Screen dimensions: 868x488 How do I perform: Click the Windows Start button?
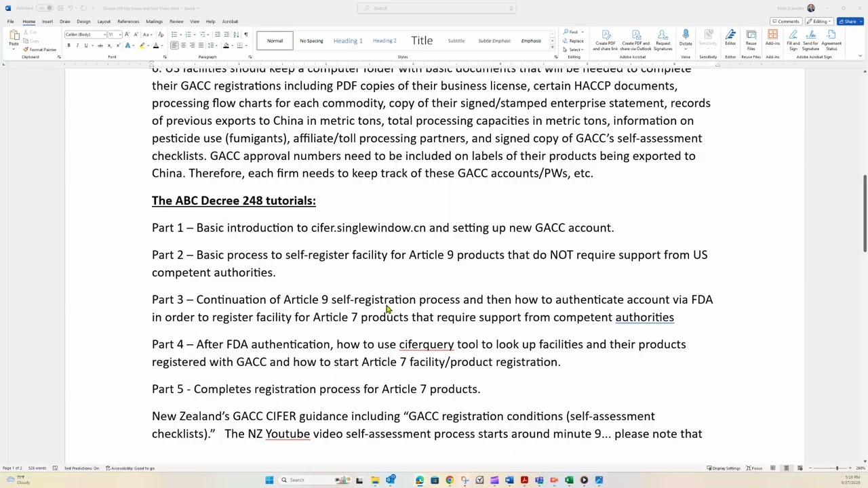(269, 480)
